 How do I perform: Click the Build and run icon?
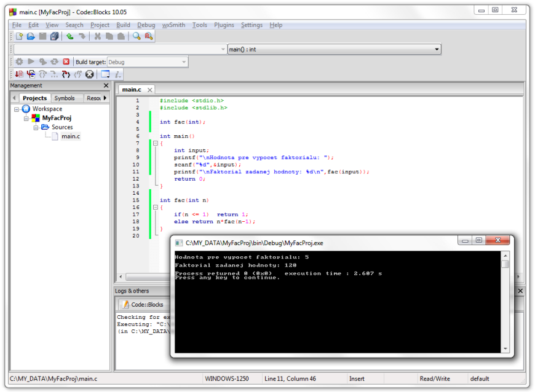tap(42, 61)
